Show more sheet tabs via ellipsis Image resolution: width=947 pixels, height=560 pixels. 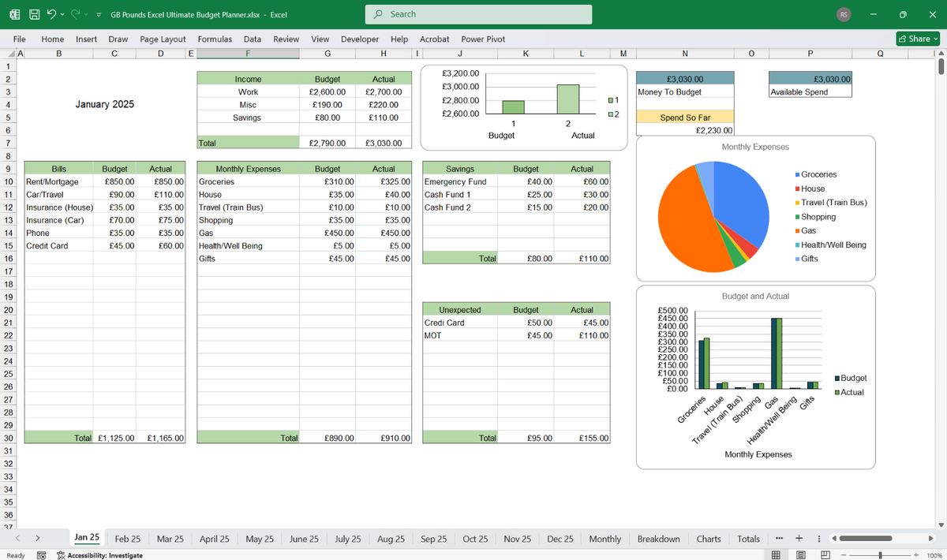click(x=780, y=539)
